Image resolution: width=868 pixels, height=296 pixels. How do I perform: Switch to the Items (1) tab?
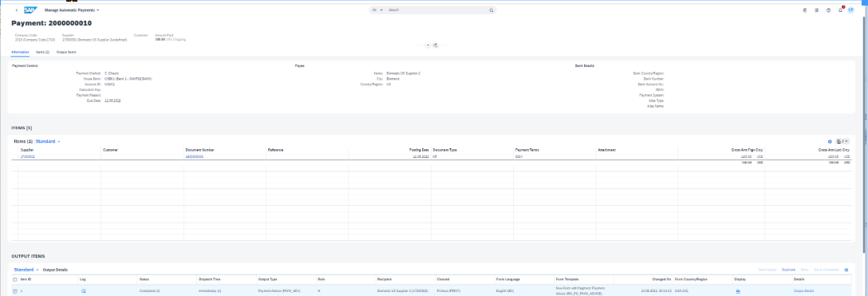coord(42,52)
